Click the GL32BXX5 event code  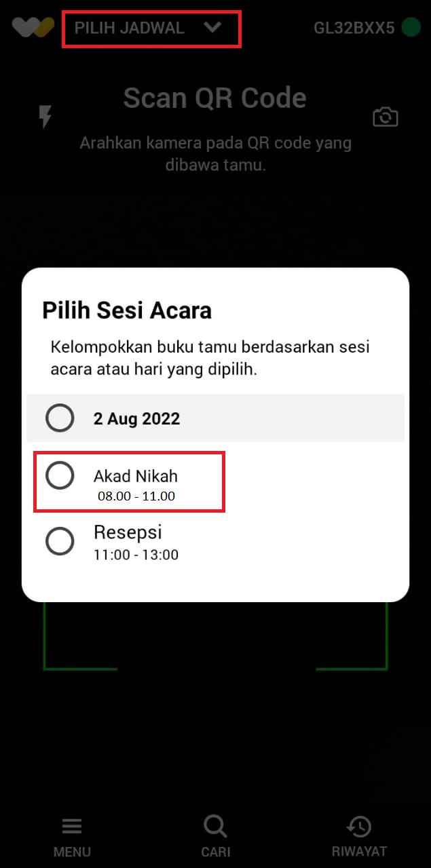(354, 28)
